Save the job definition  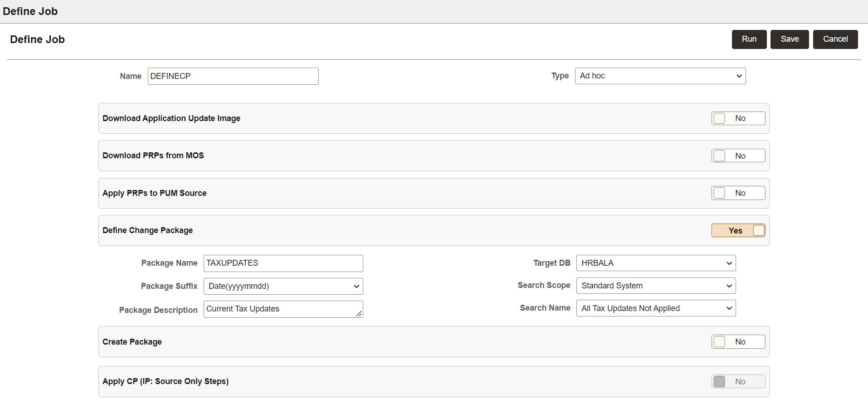click(789, 39)
